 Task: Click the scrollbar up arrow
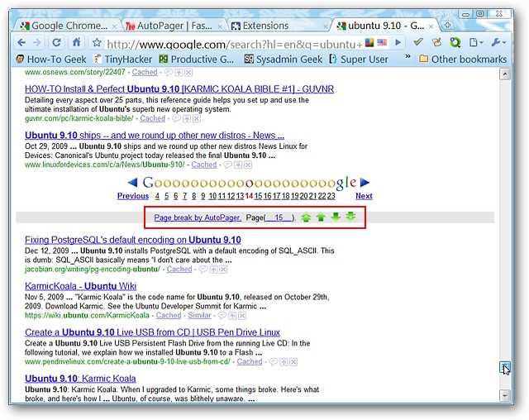(505, 74)
